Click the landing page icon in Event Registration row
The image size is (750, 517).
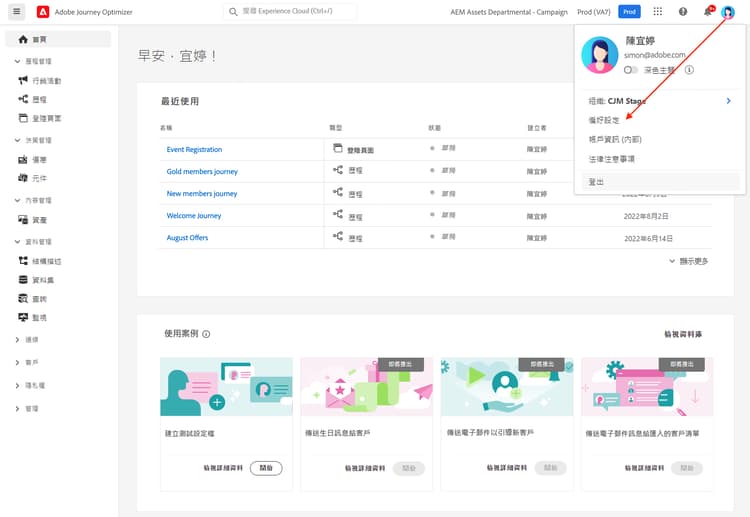coord(338,148)
